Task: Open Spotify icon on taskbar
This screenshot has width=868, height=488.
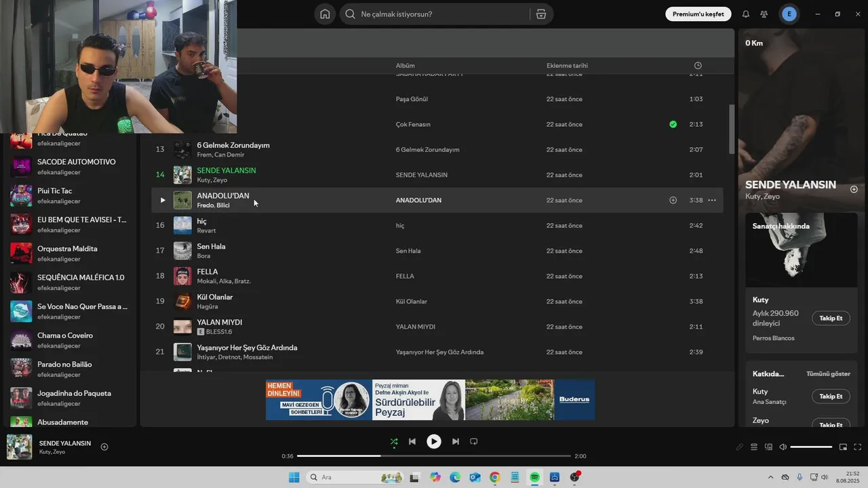Action: pyautogui.click(x=534, y=477)
